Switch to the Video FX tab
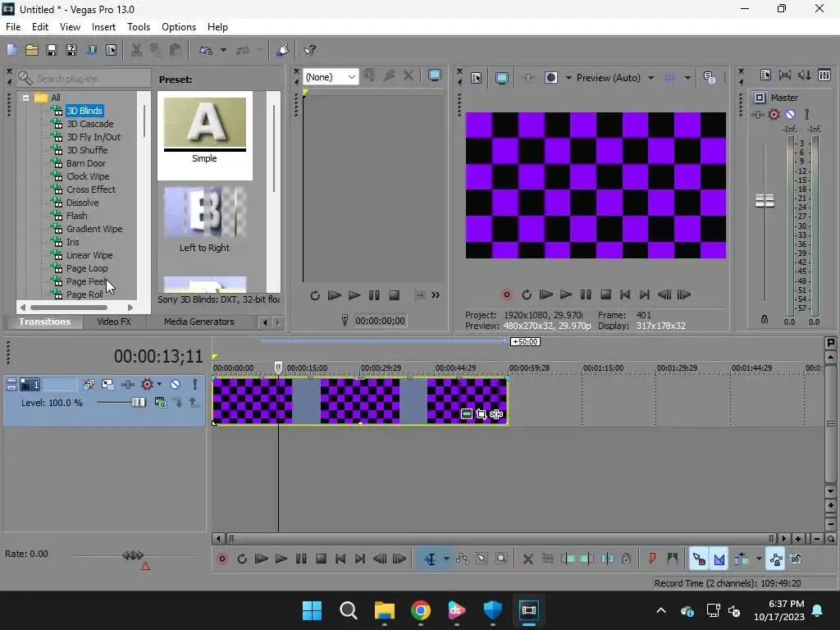This screenshot has height=630, width=840. coord(113,322)
